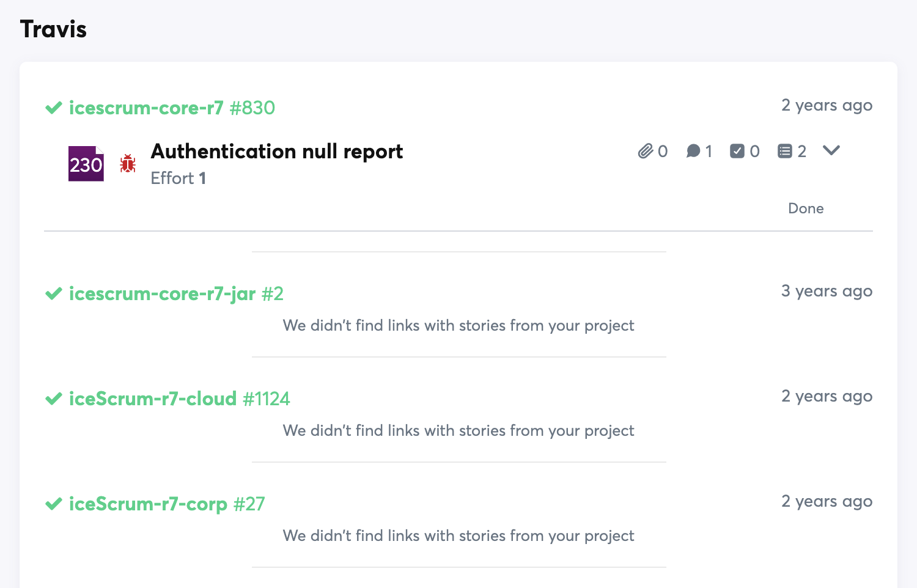Open the tasks list icon showing 2
The image size is (917, 588).
coord(790,151)
